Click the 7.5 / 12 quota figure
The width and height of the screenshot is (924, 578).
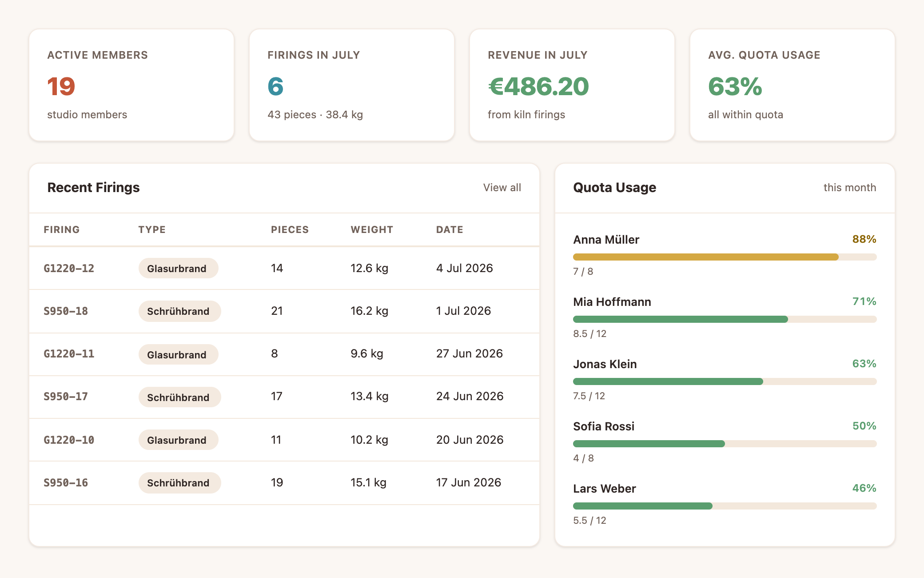(589, 396)
